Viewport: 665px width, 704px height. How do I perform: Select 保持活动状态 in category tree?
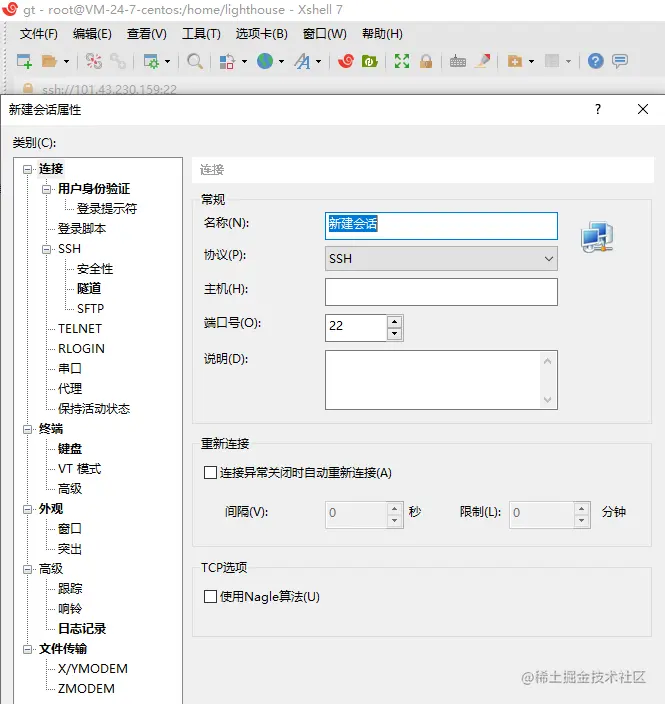click(x=94, y=409)
